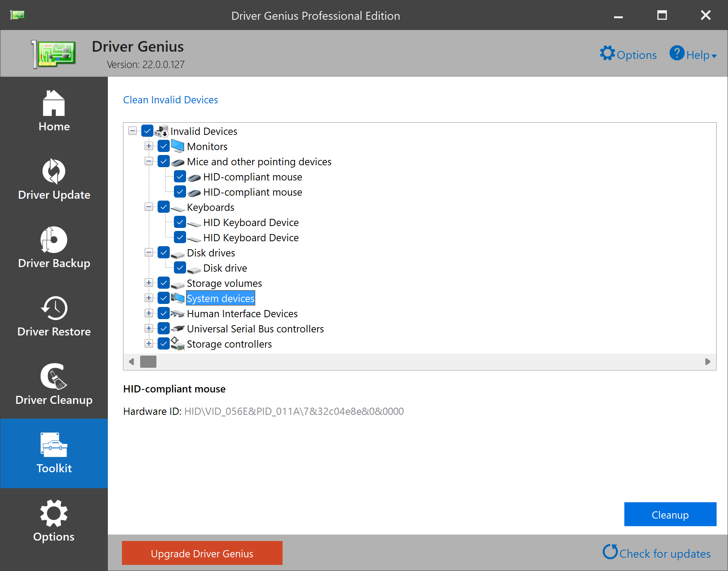Open the Driver Restore clock icon
Viewport: 728px width, 571px height.
pos(54,308)
